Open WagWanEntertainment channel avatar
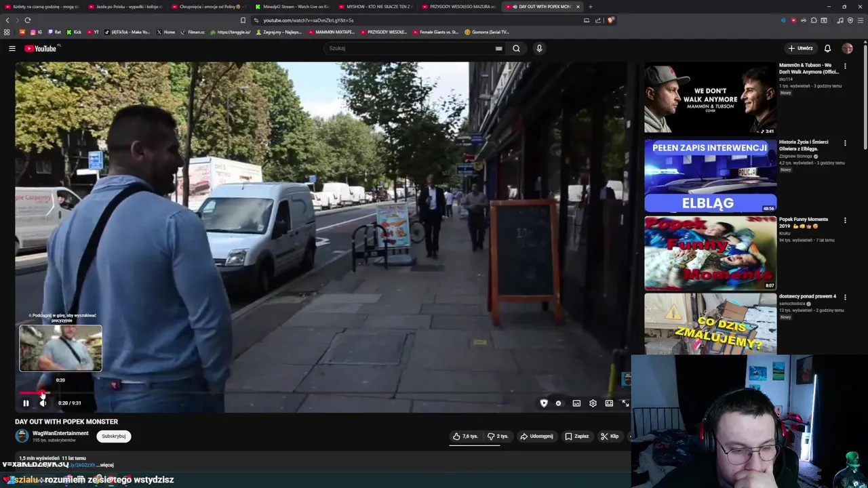This screenshot has height=488, width=868. [22, 436]
